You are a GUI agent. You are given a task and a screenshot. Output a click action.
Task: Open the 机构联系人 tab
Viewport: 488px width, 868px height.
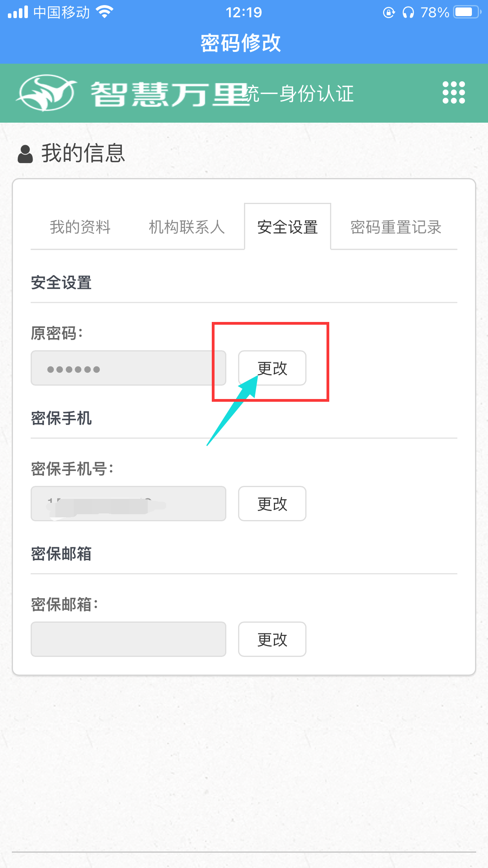(x=187, y=227)
